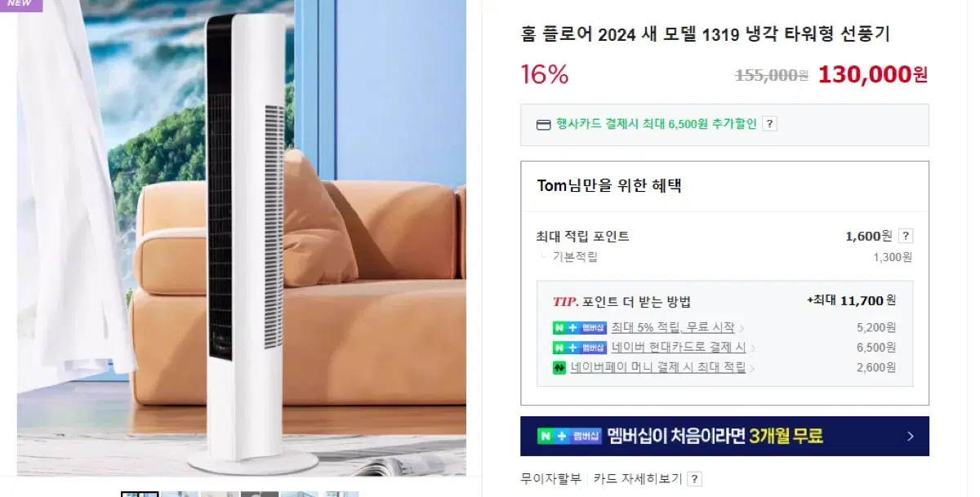The width and height of the screenshot is (980, 497).
Task: Click the N+ 멤버십 badge beside 네이버 현대카드
Action: pyautogui.click(x=579, y=348)
